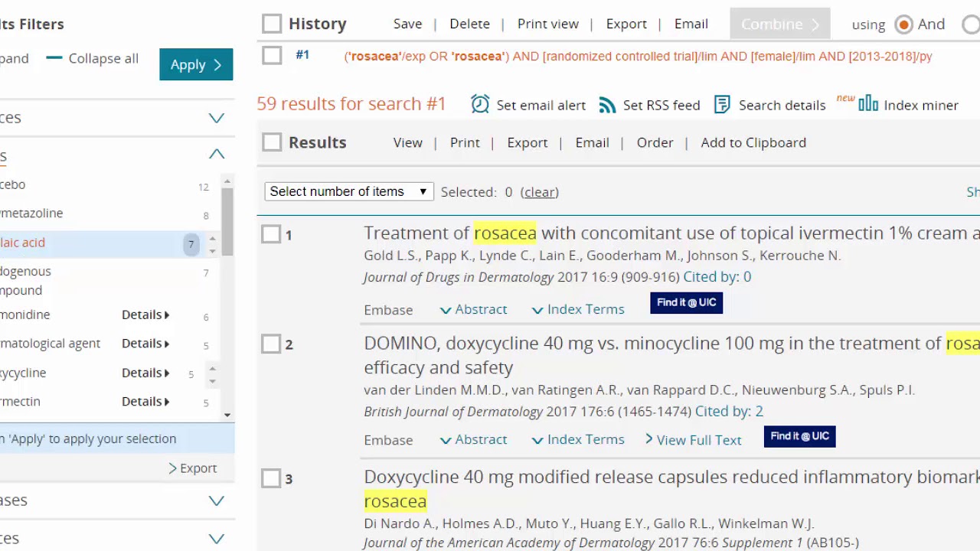Click the Index miner chart icon

point(868,103)
